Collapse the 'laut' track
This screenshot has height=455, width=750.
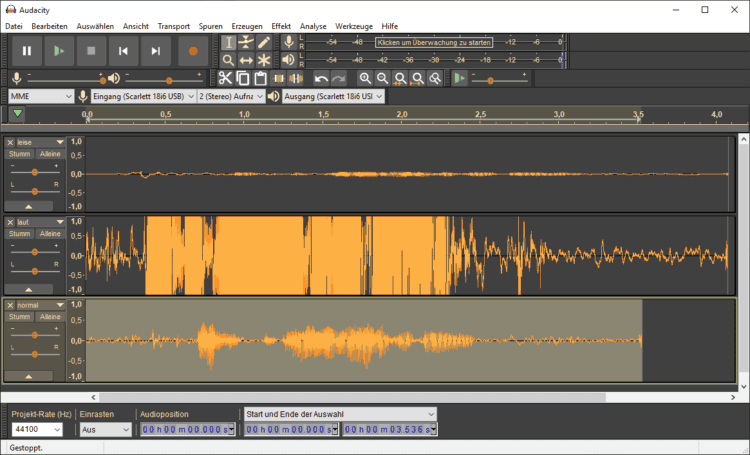[29, 289]
